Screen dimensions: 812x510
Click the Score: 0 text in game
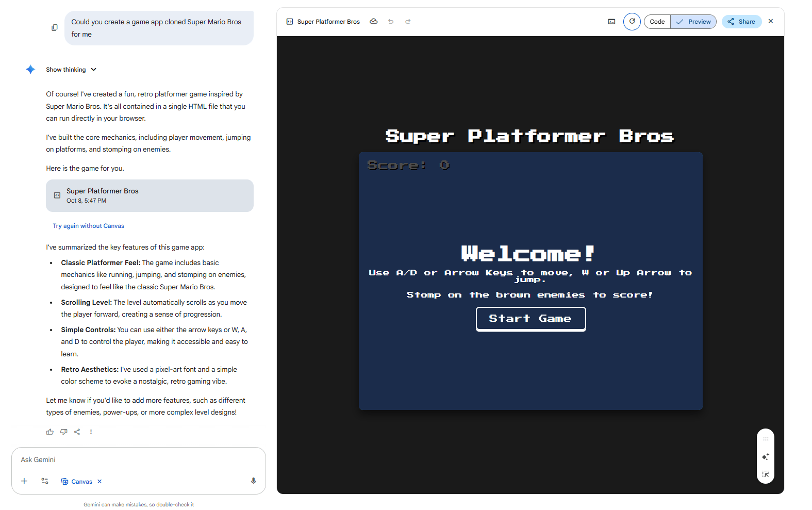(408, 165)
